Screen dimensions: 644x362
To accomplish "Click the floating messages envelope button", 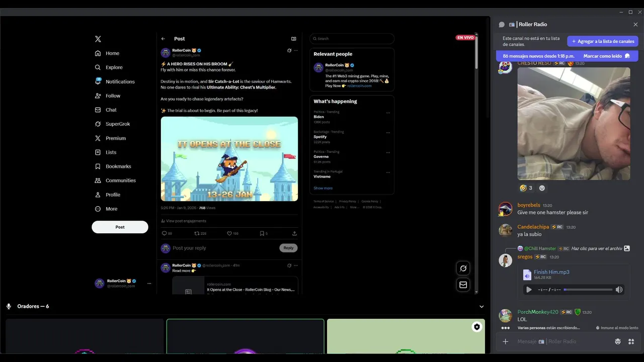I will 463,285.
